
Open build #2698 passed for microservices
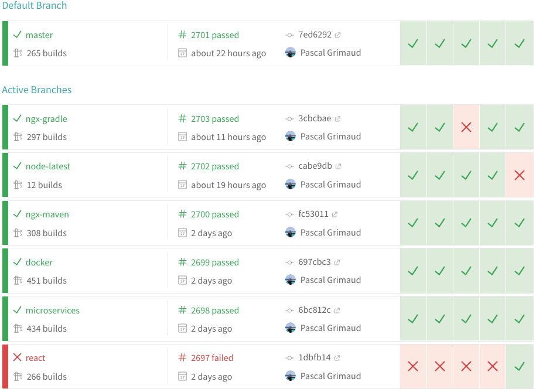[x=214, y=311]
